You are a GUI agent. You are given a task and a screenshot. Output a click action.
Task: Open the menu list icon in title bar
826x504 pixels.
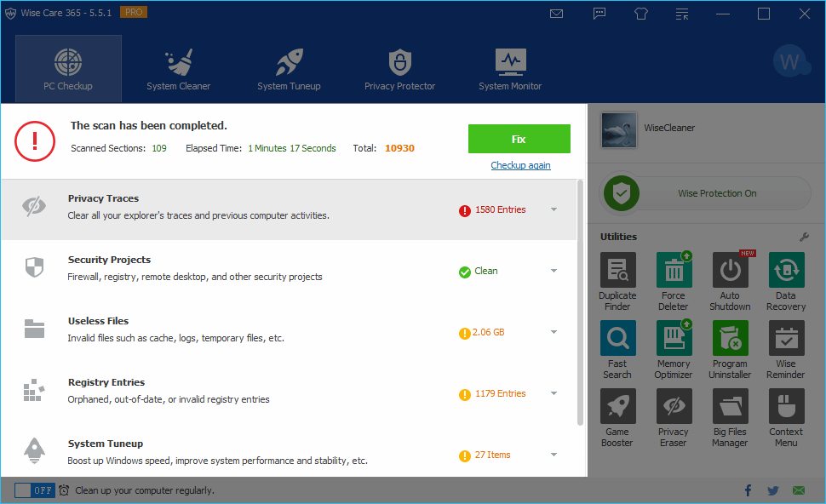682,14
